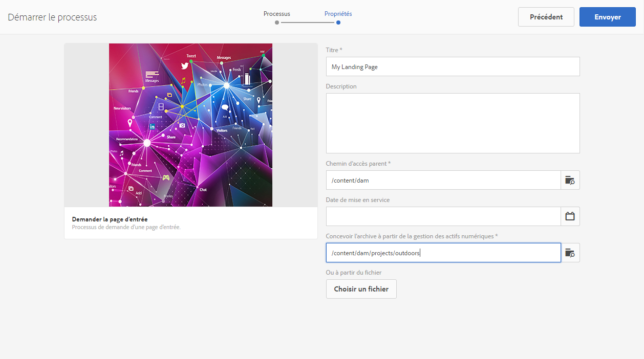Image resolution: width=644 pixels, height=359 pixels.
Task: Click the 'Description' label
Action: coord(341,86)
